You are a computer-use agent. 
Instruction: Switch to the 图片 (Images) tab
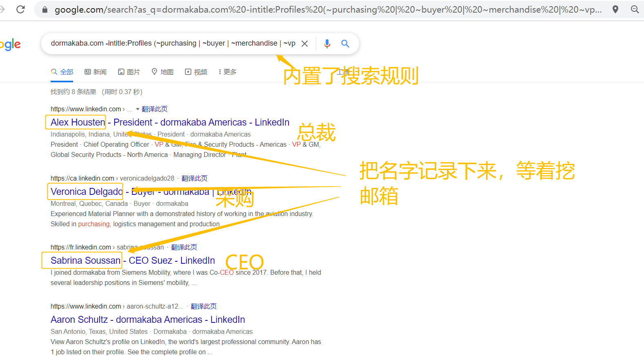click(x=129, y=72)
